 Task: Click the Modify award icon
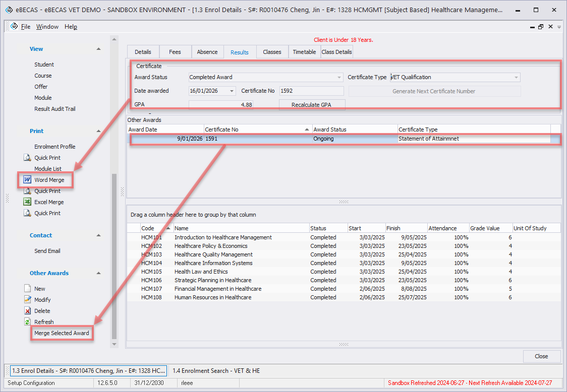click(x=28, y=300)
